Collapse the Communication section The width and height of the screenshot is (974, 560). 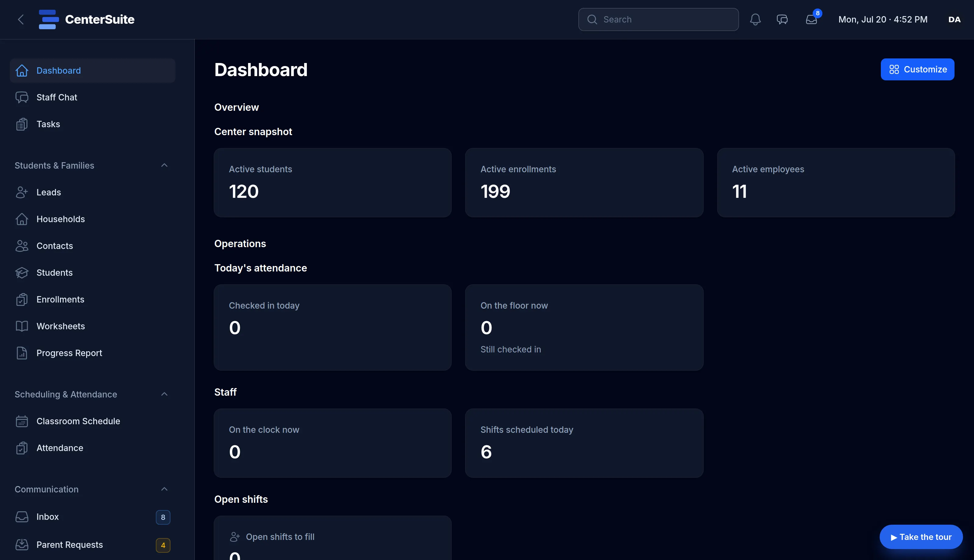pyautogui.click(x=164, y=489)
